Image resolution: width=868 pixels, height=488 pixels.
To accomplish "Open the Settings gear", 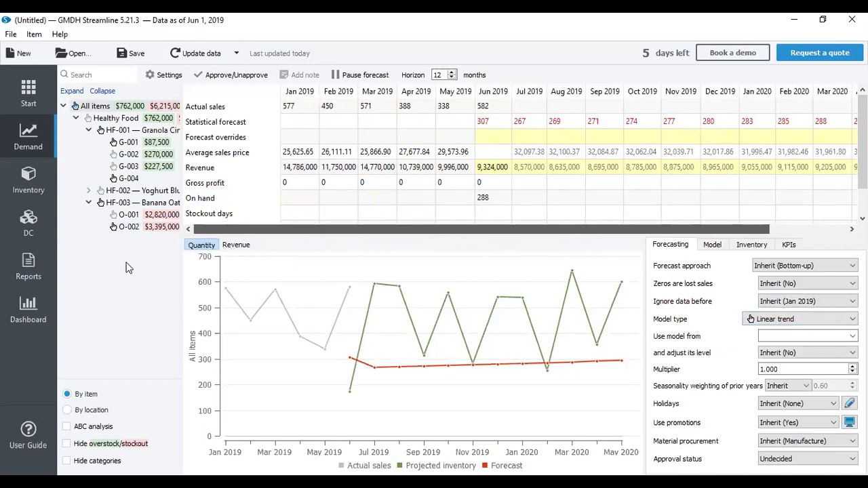I will pyautogui.click(x=163, y=75).
